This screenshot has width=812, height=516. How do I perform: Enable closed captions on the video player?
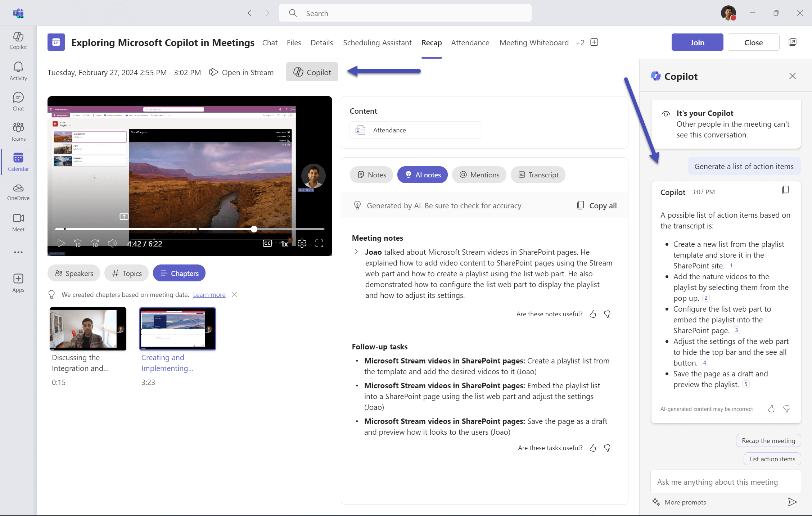[x=267, y=243]
